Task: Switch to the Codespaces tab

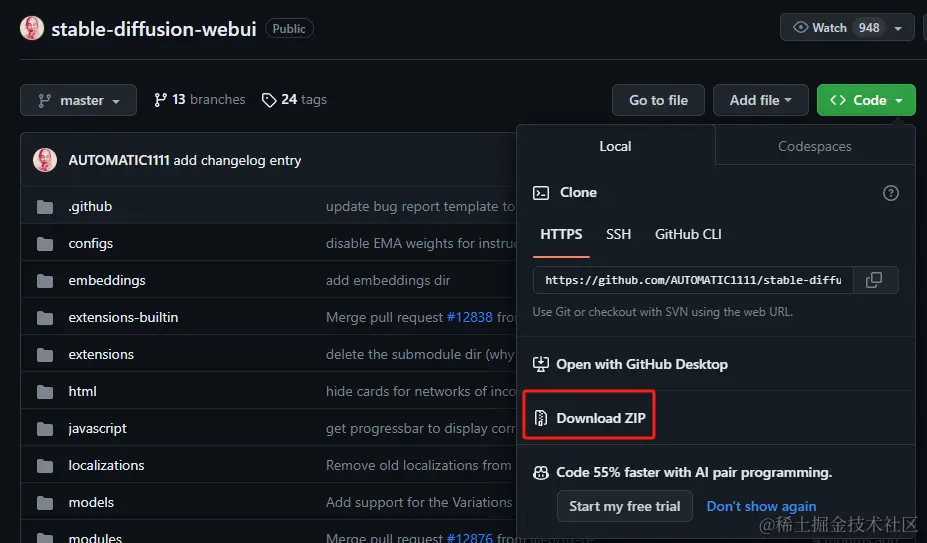Action: [x=815, y=146]
